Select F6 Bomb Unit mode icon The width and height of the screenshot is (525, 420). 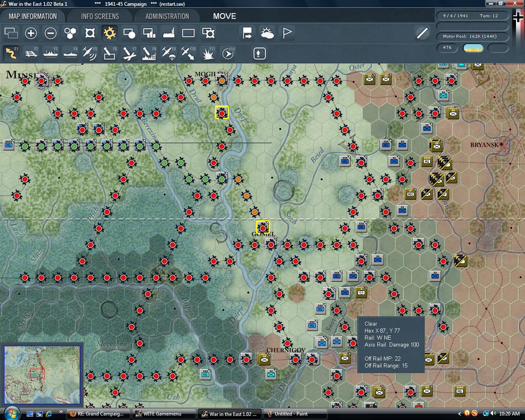pos(110,53)
